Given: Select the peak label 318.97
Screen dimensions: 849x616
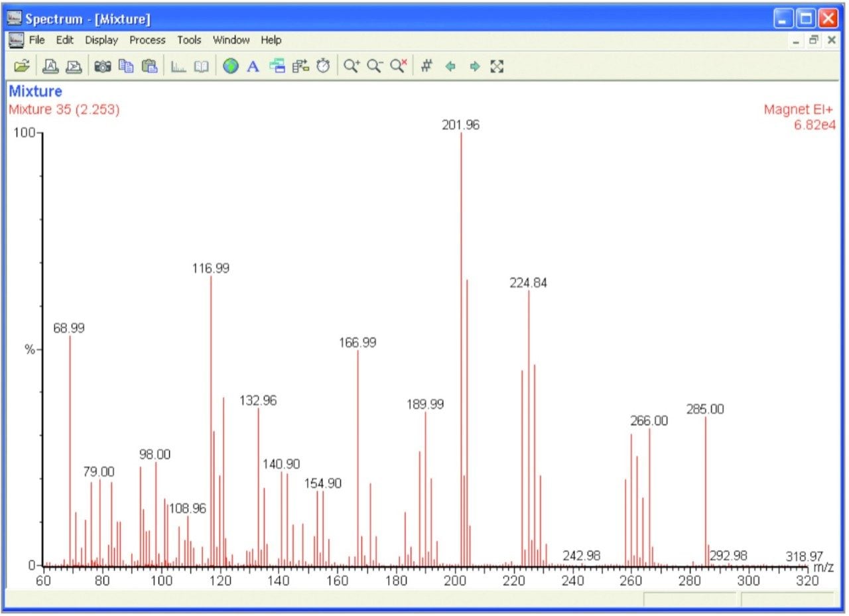Looking at the screenshot, I should (x=805, y=556).
